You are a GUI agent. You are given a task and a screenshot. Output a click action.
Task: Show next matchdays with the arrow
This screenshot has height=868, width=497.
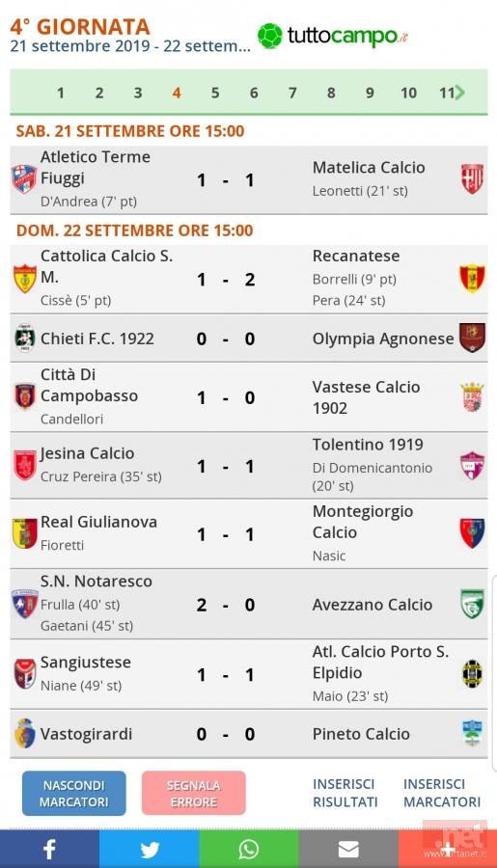(459, 93)
